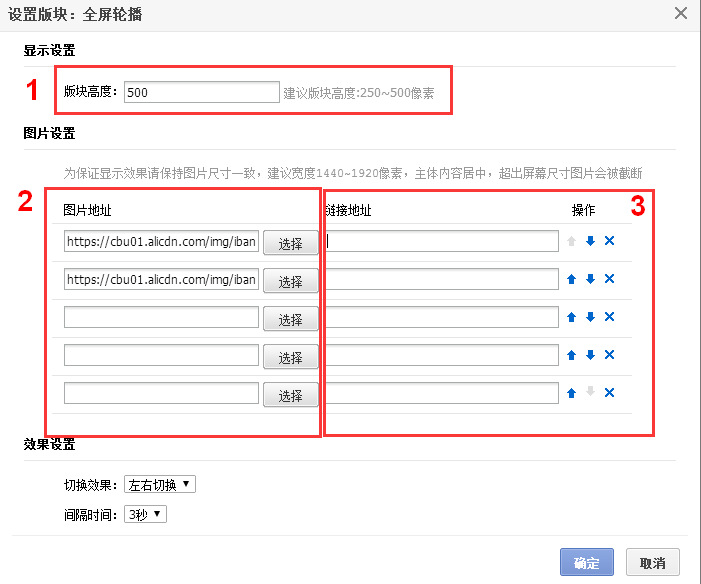This screenshot has width=701, height=584.
Task: Open the 切换效果 dropdown
Action: [160, 485]
